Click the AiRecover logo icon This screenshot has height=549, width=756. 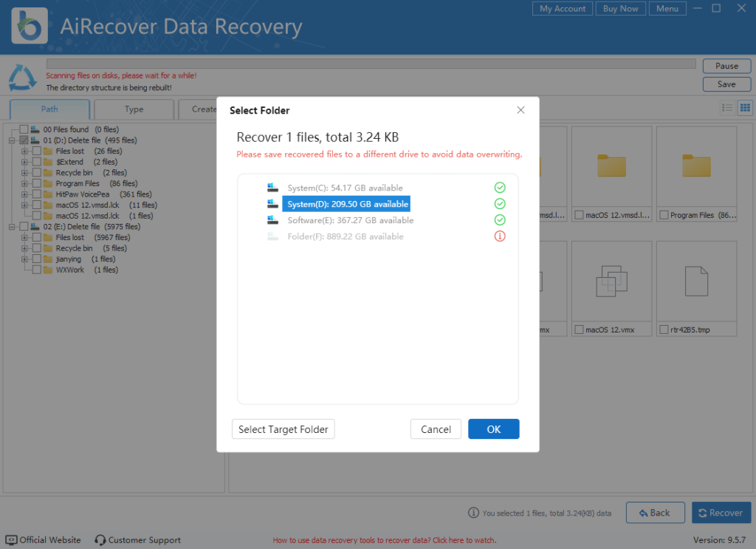[30, 26]
